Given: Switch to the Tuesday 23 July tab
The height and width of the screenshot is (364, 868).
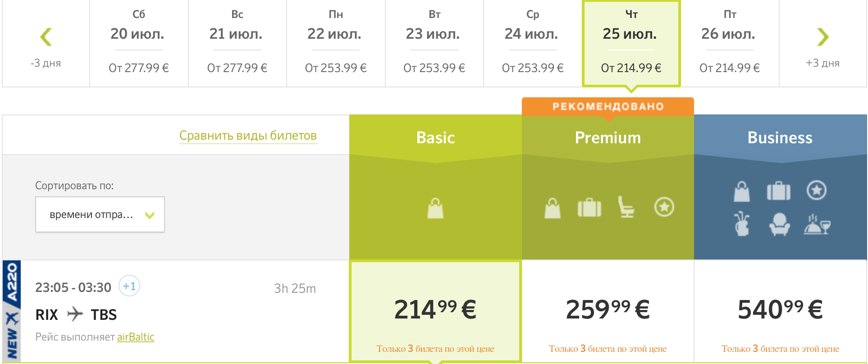Looking at the screenshot, I should tap(434, 43).
